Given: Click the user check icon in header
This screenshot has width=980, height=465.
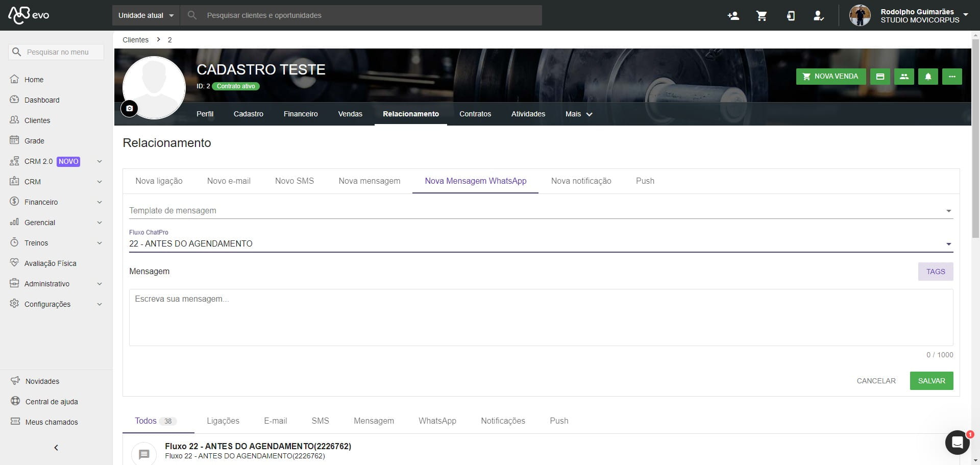Looking at the screenshot, I should (x=819, y=16).
